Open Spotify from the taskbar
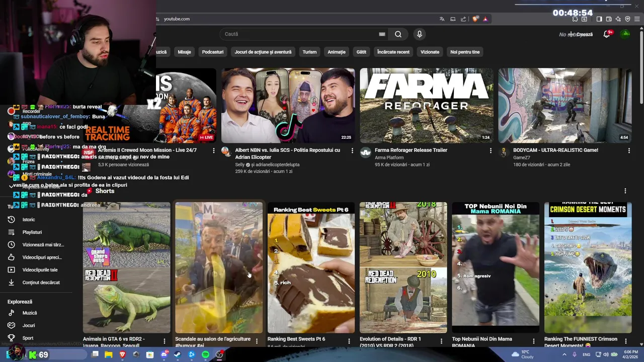 205,355
